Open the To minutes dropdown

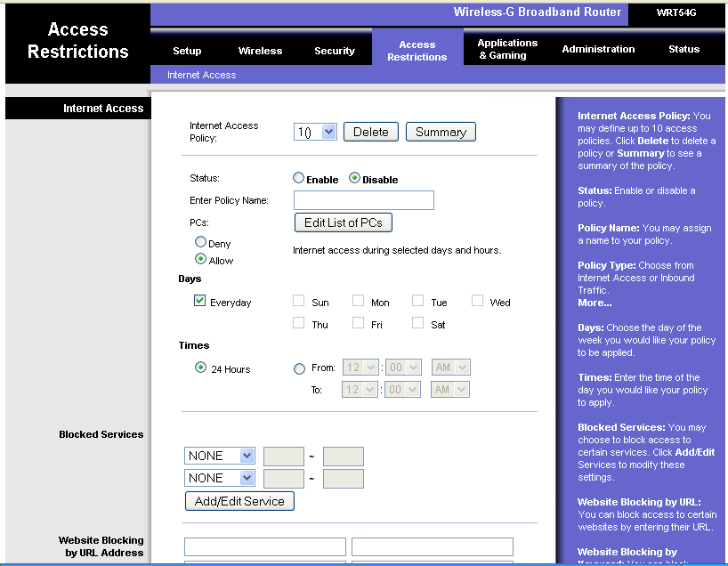402,389
